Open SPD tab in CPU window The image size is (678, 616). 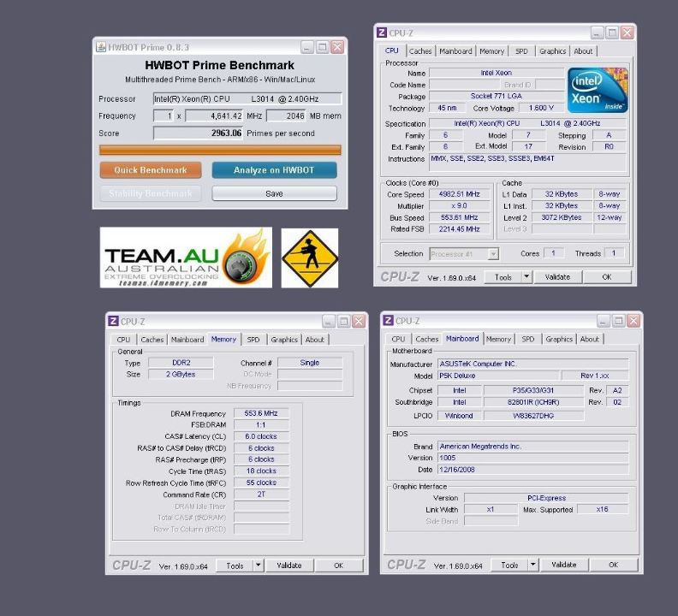tap(521, 51)
